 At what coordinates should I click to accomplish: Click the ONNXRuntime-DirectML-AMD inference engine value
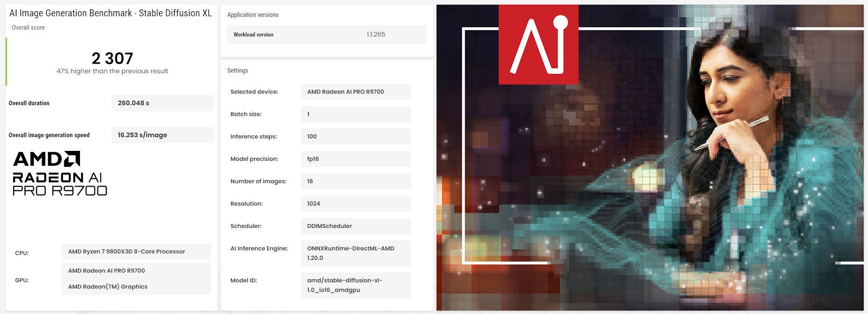(x=356, y=253)
